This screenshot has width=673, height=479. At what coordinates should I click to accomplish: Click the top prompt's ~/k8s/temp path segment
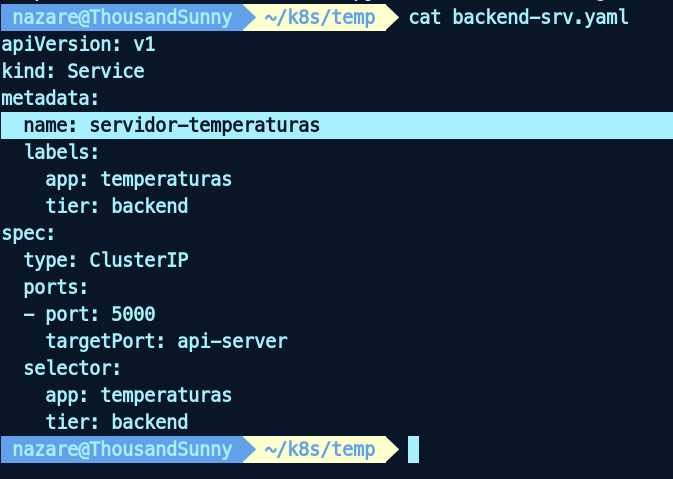[319, 17]
